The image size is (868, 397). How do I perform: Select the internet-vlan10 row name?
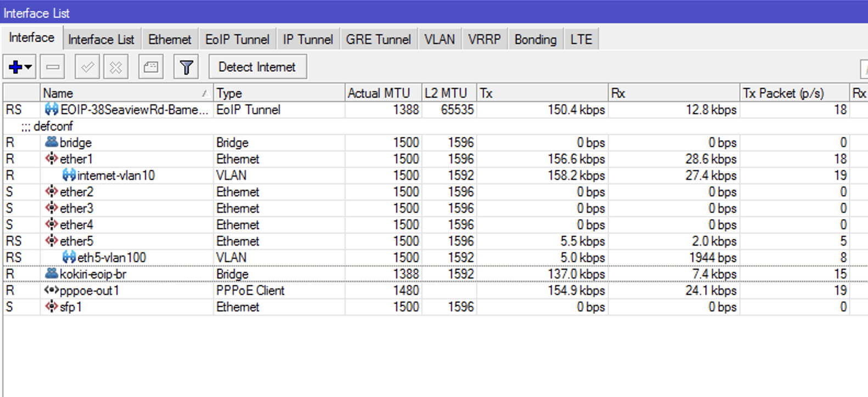click(x=116, y=175)
